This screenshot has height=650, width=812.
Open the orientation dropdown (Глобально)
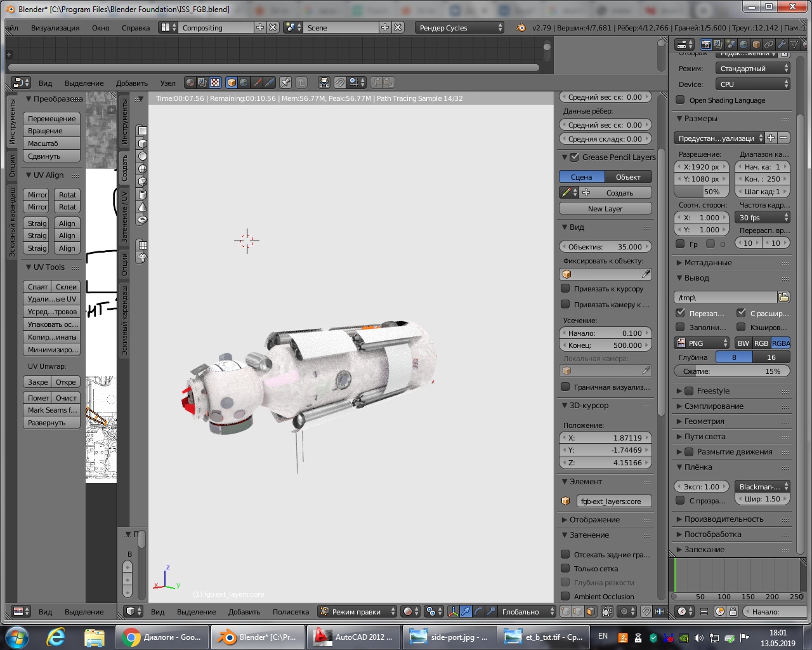[x=526, y=611]
